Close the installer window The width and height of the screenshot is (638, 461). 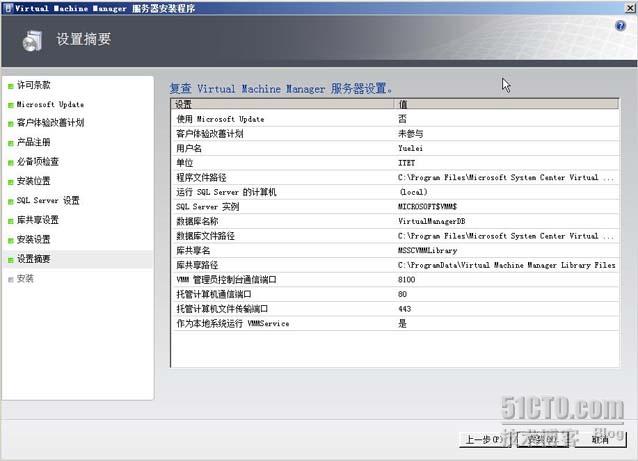[x=630, y=8]
